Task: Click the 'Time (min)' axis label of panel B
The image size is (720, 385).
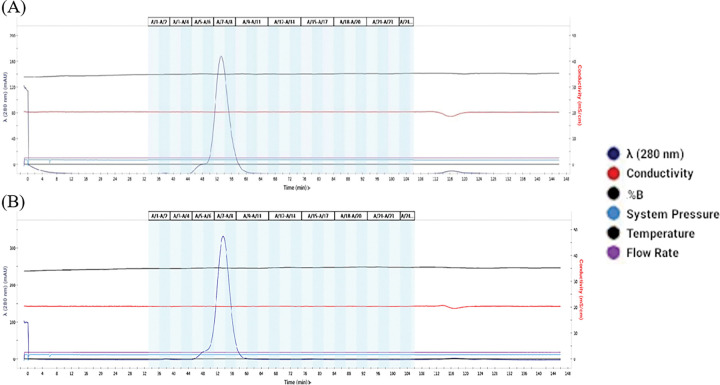Action: click(x=298, y=381)
